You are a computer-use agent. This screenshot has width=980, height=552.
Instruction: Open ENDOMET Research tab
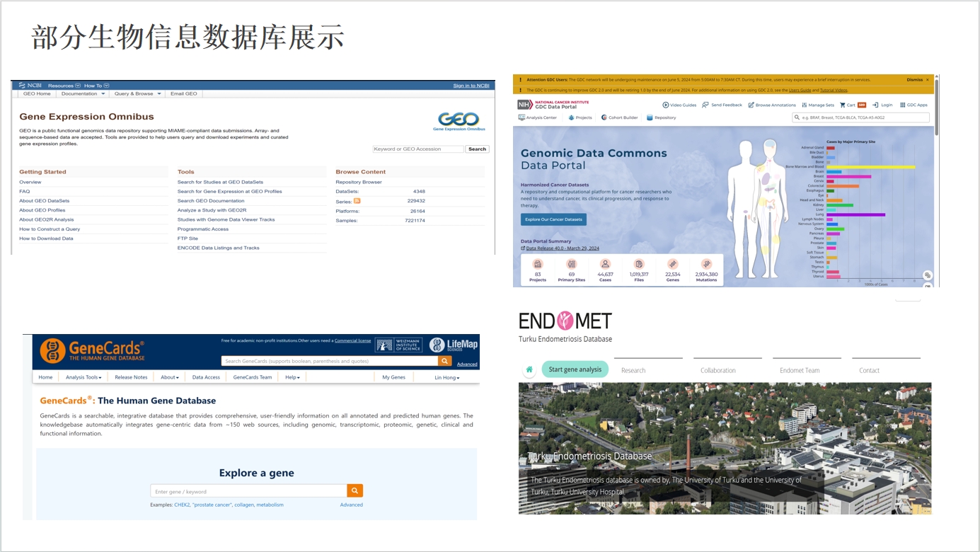pos(633,370)
